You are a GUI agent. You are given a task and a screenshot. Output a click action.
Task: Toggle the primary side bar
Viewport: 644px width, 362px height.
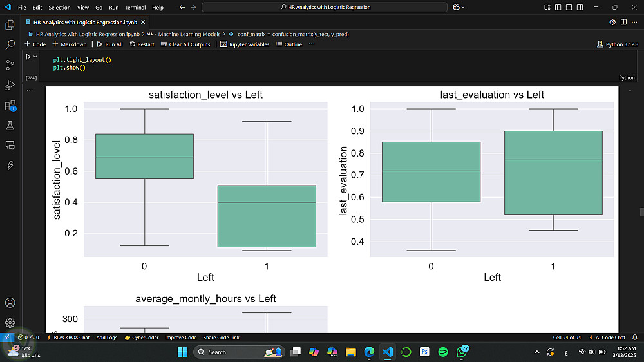click(558, 7)
